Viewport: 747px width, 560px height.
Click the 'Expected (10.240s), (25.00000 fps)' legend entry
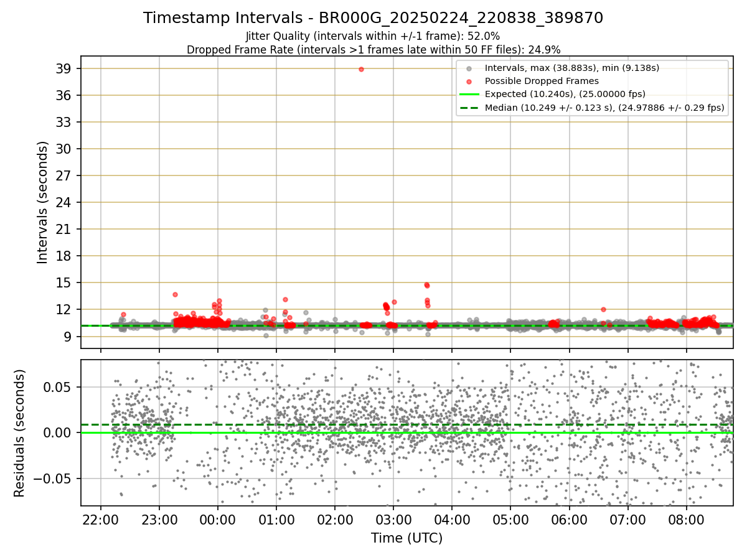565,94
